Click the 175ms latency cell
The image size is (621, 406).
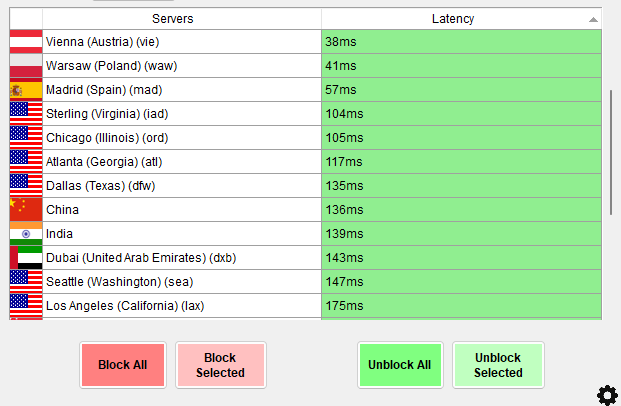[461, 305]
